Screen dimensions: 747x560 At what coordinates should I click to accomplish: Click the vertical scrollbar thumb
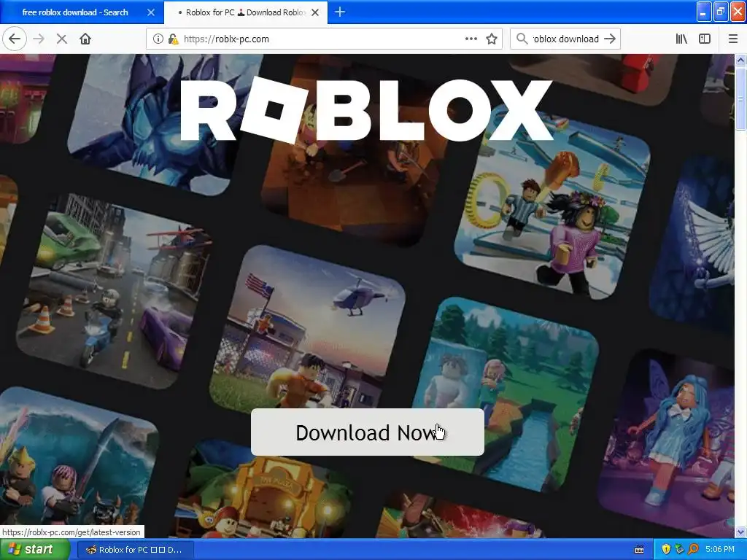click(x=740, y=98)
